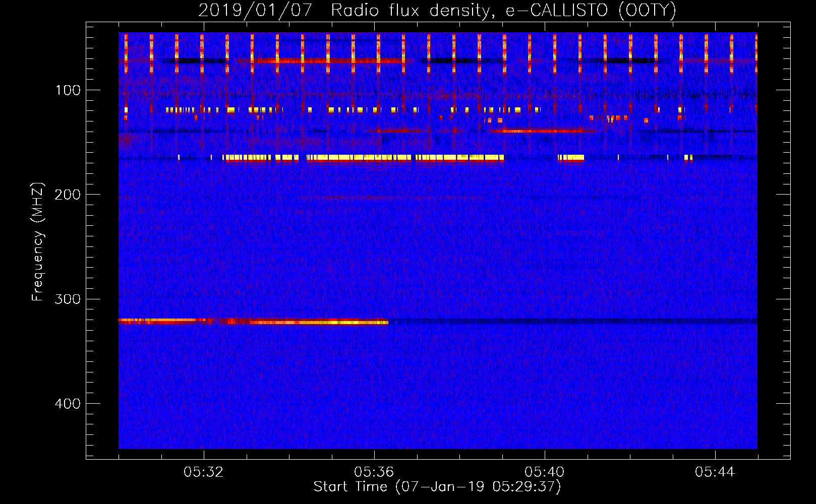Image resolution: width=816 pixels, height=504 pixels.
Task: Click the '05:44' time tick label
Action: coord(715,472)
